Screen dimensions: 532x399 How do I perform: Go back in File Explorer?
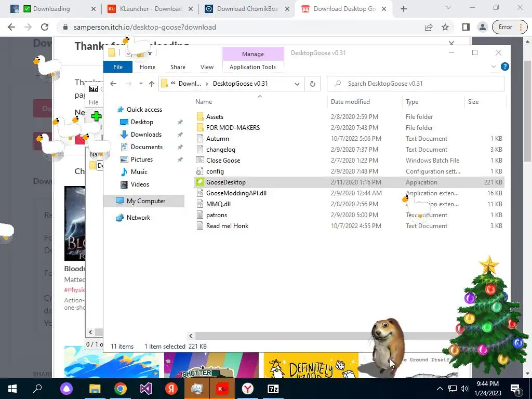(113, 84)
